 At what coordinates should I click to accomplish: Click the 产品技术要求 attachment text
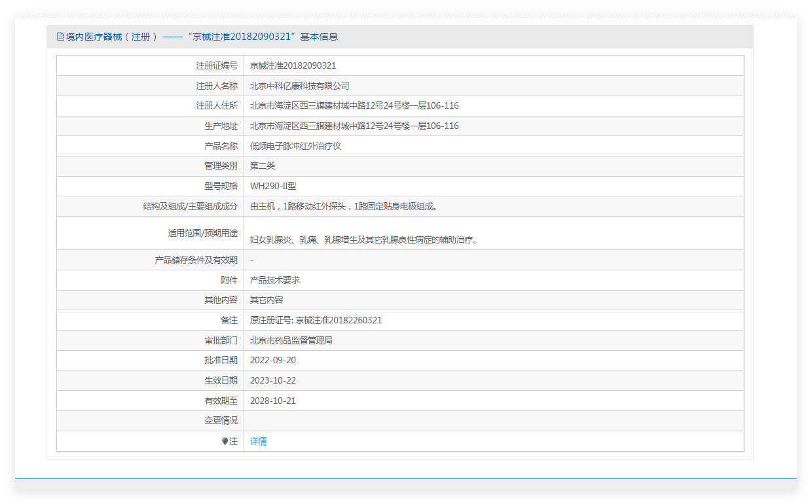275,280
